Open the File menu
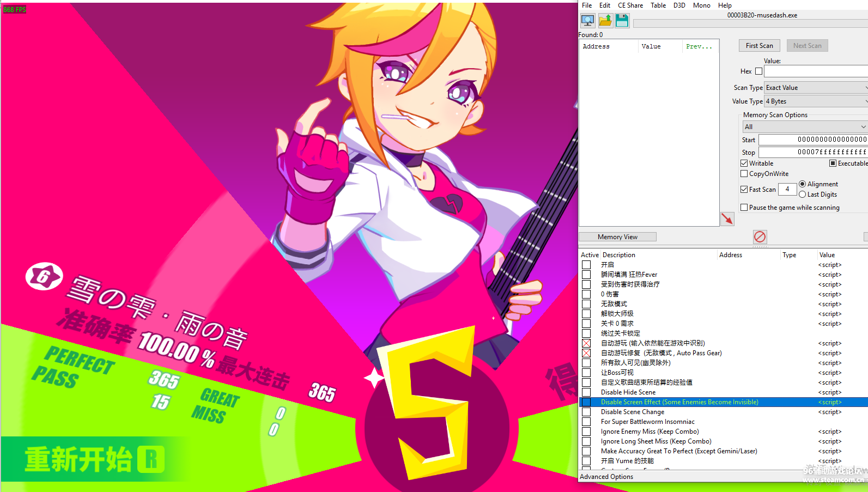The height and width of the screenshot is (492, 868). (587, 5)
